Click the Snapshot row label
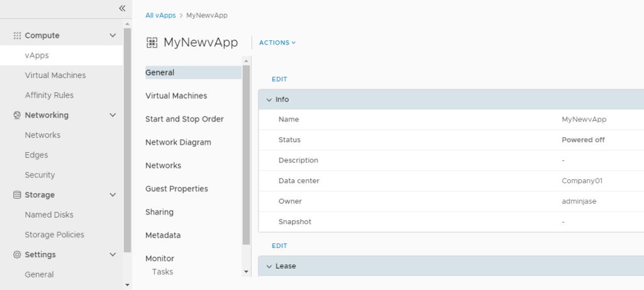 tap(295, 222)
